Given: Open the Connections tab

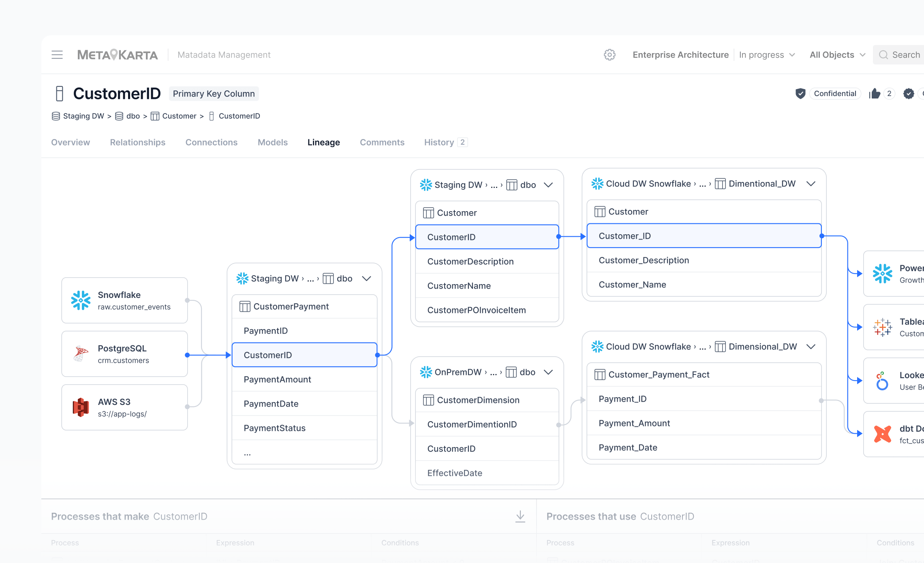Looking at the screenshot, I should (212, 142).
